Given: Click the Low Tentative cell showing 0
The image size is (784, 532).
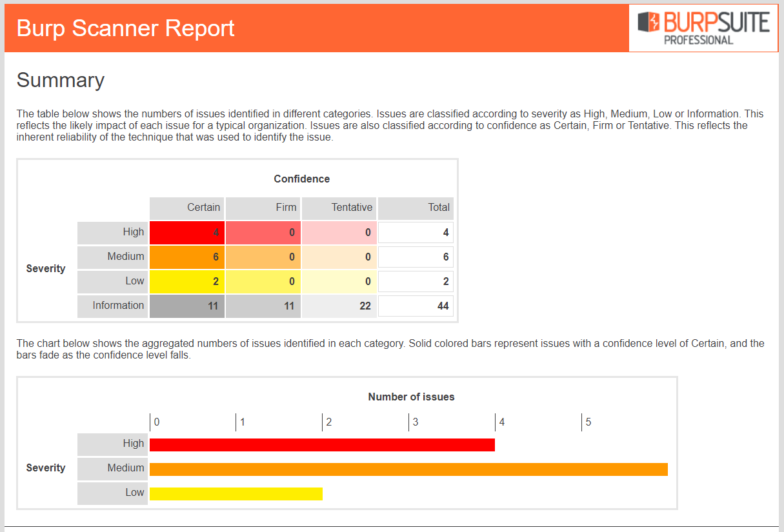Looking at the screenshot, I should pos(339,282).
